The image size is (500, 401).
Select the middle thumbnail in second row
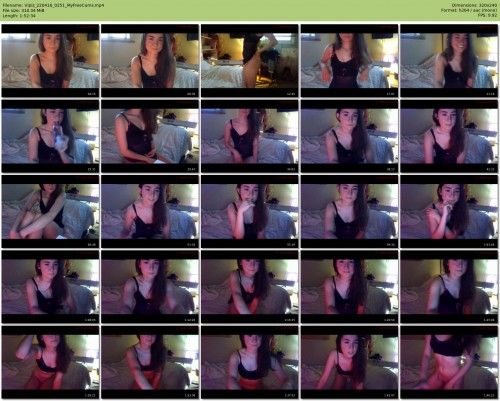[250, 136]
